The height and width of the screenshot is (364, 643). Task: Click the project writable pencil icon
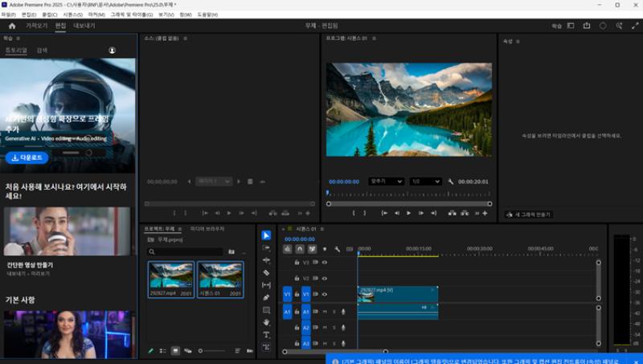click(x=150, y=351)
